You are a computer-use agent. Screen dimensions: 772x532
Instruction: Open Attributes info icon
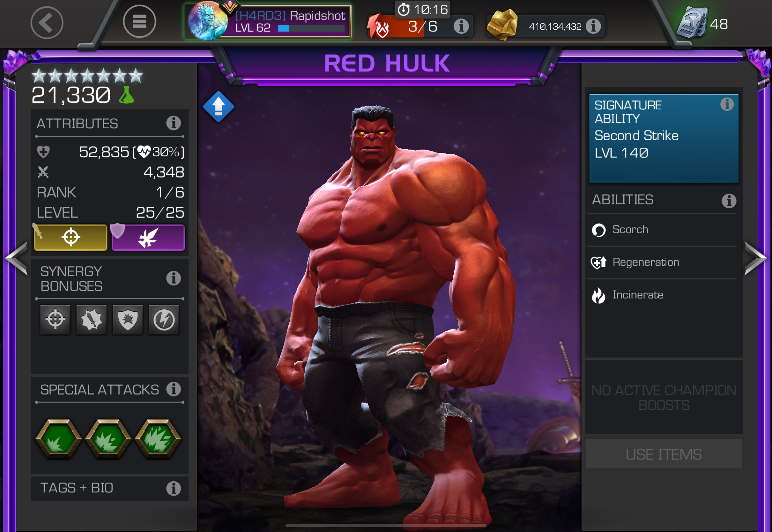tap(173, 123)
